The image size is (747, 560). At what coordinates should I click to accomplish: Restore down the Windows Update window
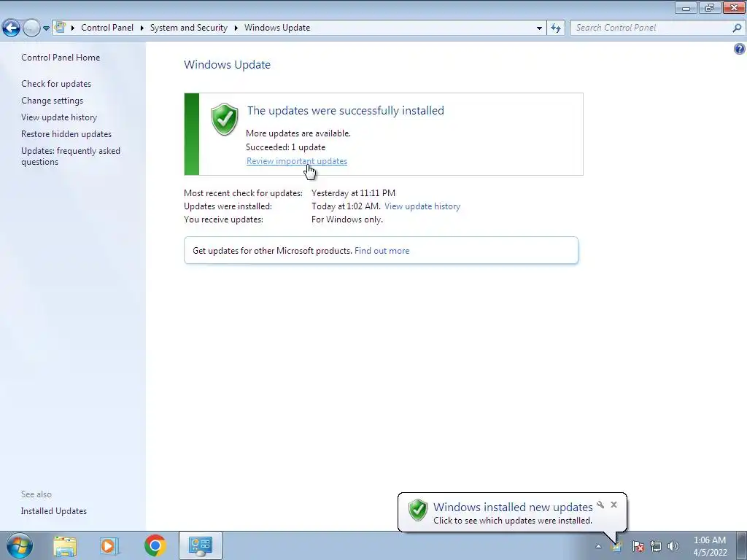(710, 7)
